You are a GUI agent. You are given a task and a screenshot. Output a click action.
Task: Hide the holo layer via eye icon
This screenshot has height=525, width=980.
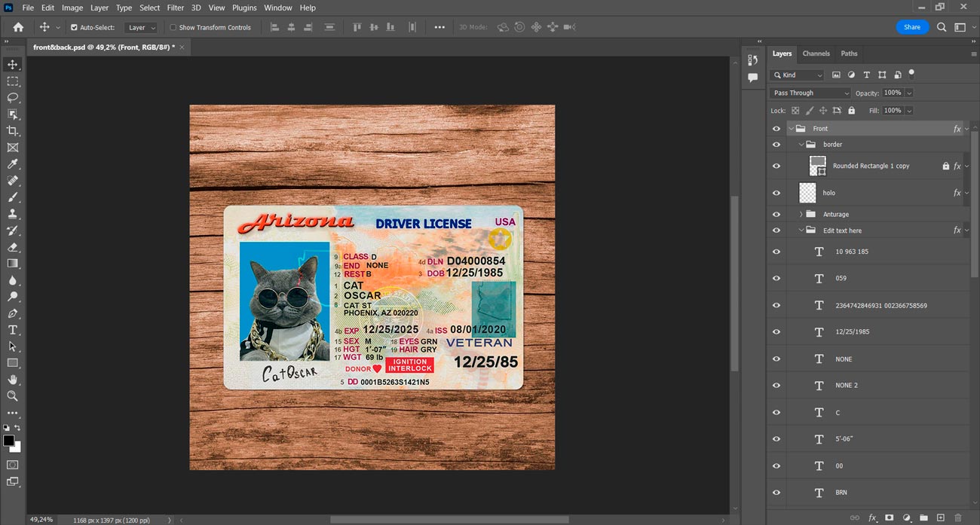[776, 193]
